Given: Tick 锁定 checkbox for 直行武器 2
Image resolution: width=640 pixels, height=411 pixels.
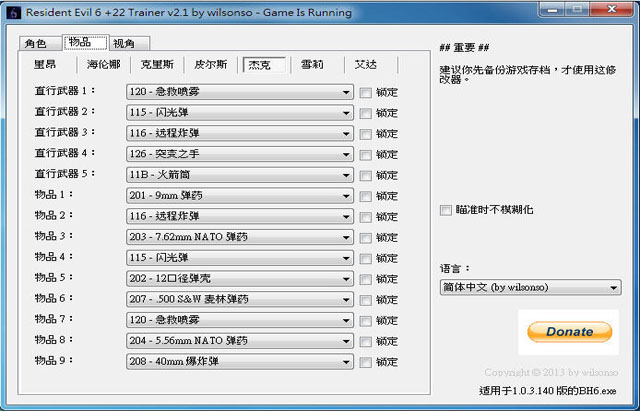Looking at the screenshot, I should point(365,113).
